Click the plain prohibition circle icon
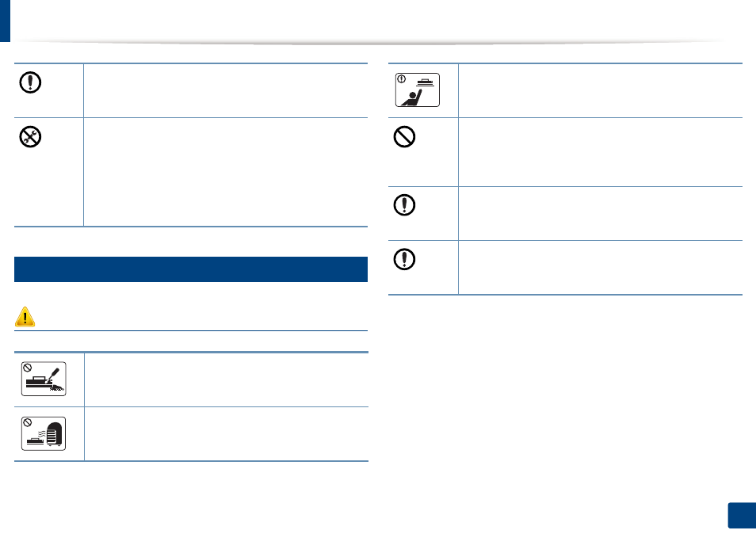The height and width of the screenshot is (534, 756). (404, 137)
